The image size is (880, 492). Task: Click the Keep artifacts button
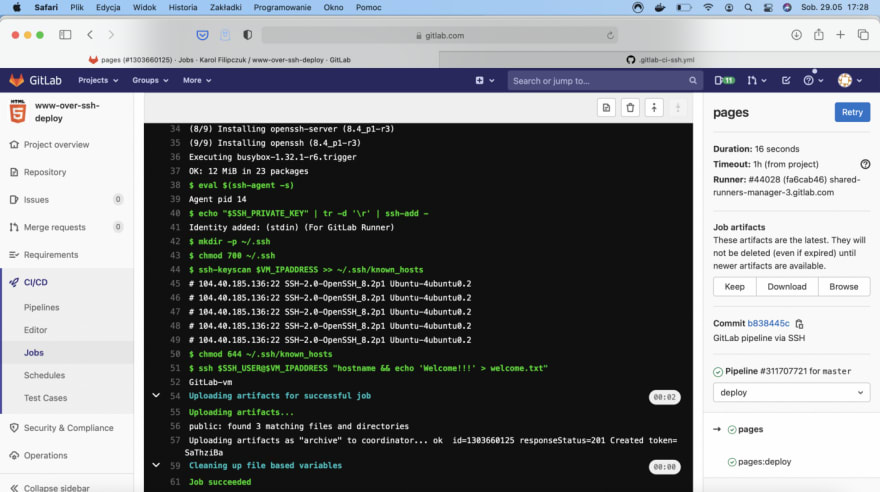[734, 287]
